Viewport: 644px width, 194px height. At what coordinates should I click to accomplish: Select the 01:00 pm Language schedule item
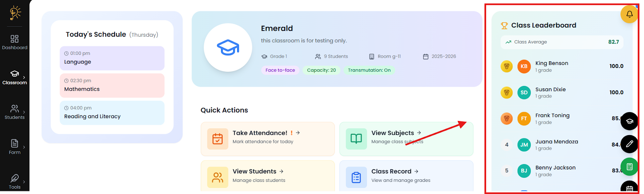(112, 58)
